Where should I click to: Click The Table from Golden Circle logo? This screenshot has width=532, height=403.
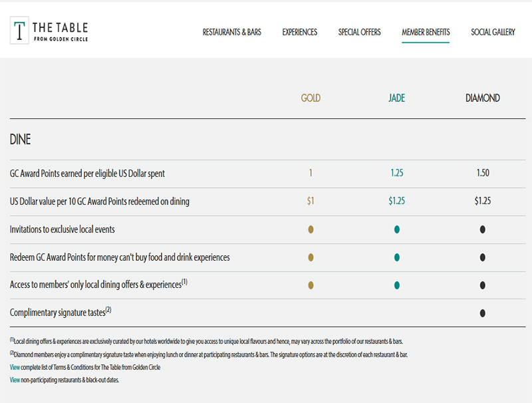click(49, 30)
